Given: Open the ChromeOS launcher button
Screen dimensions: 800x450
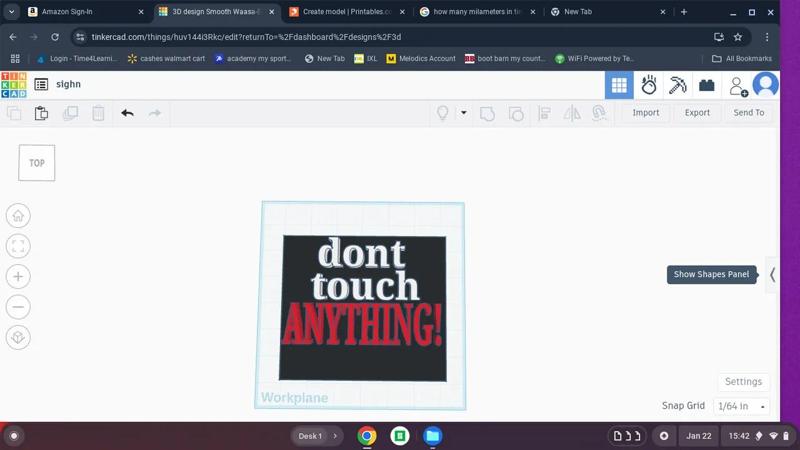Looking at the screenshot, I should (x=14, y=436).
